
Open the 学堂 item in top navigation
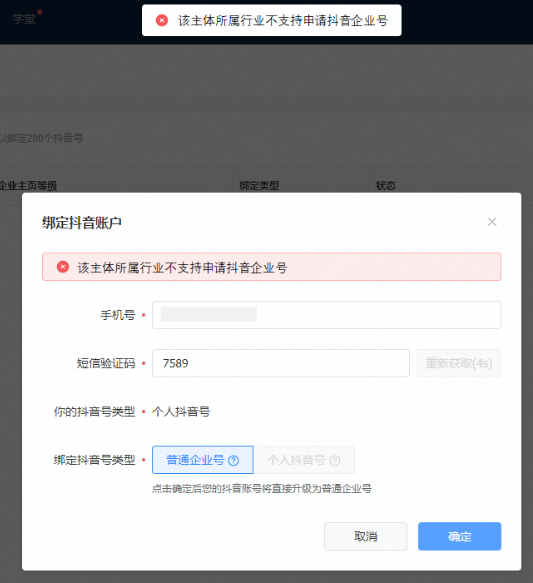[x=24, y=19]
